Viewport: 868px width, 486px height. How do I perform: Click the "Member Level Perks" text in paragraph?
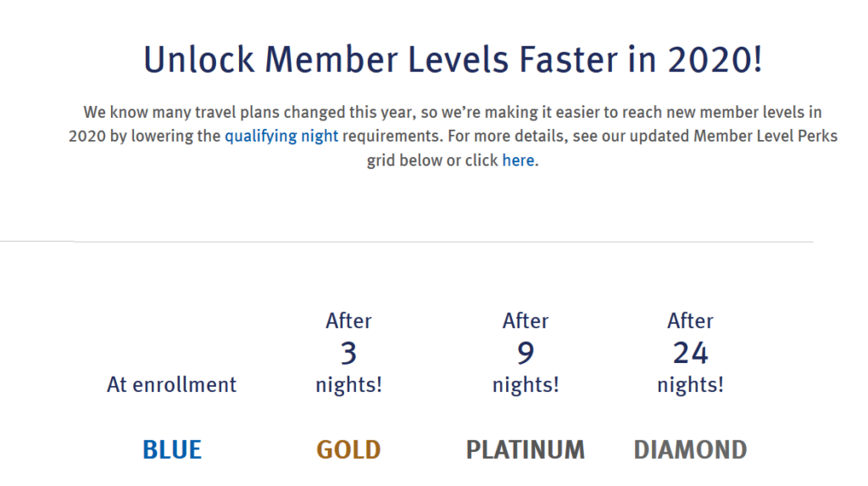tap(765, 137)
